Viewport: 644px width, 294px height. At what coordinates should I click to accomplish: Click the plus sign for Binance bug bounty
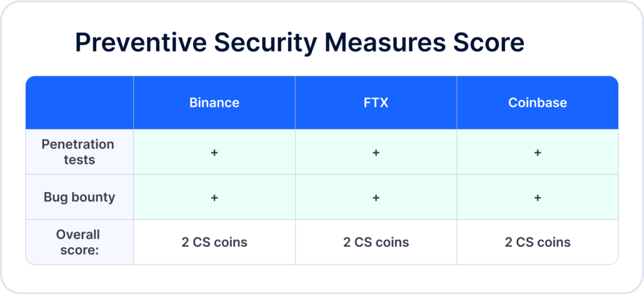point(214,198)
